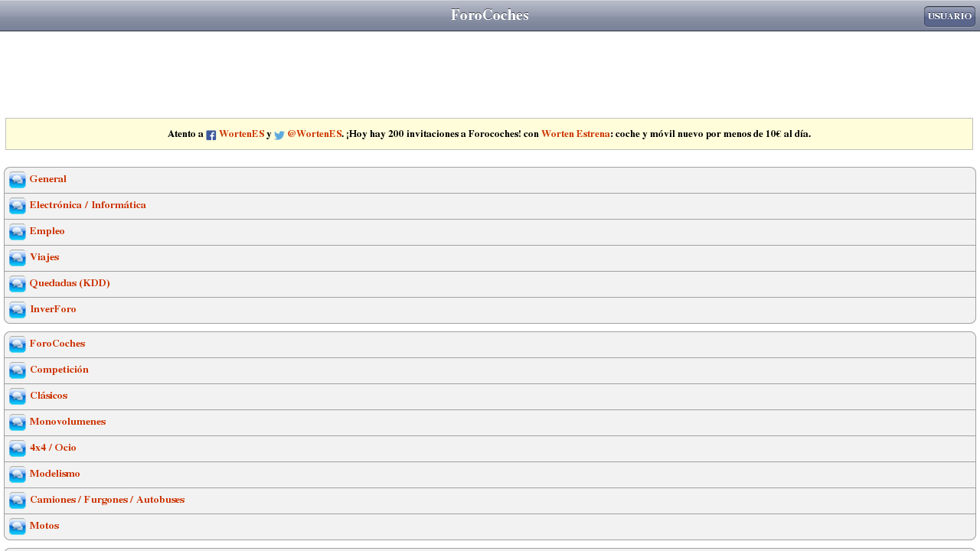The height and width of the screenshot is (551, 980).
Task: Click the forum icon beside Modelismo
Action: 18,475
